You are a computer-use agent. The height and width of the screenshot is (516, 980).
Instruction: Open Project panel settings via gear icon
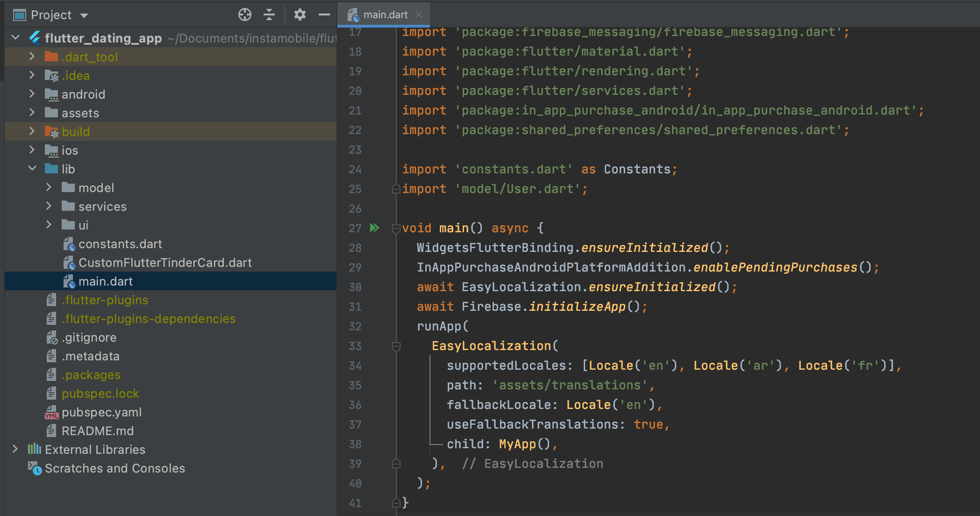300,14
